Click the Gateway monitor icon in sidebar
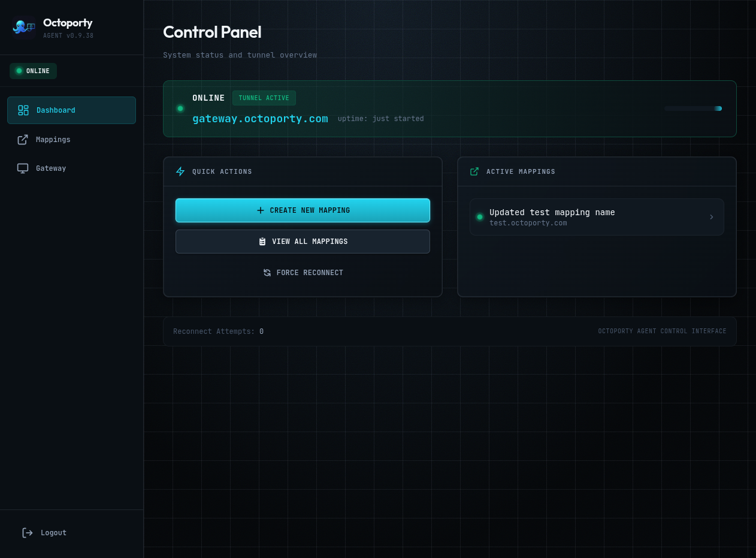756x558 pixels. (x=23, y=168)
